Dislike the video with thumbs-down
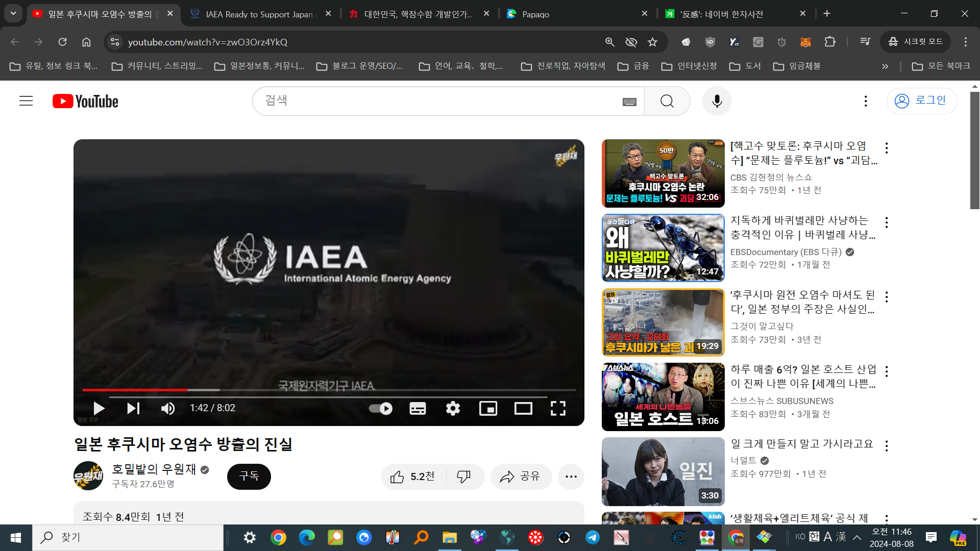 [463, 477]
